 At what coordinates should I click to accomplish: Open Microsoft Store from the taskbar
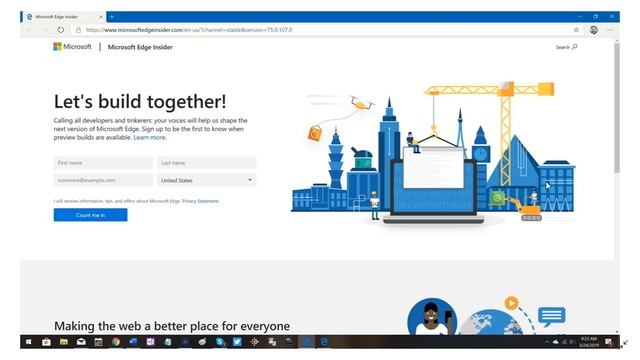46,342
